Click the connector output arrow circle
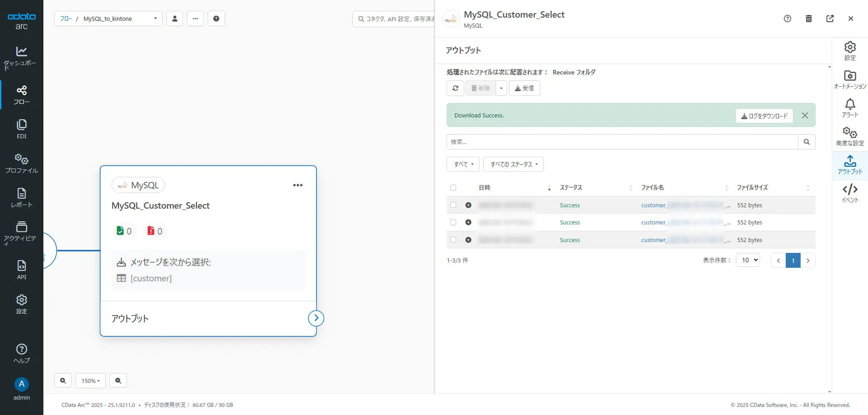Image resolution: width=868 pixels, height=415 pixels. [x=316, y=318]
